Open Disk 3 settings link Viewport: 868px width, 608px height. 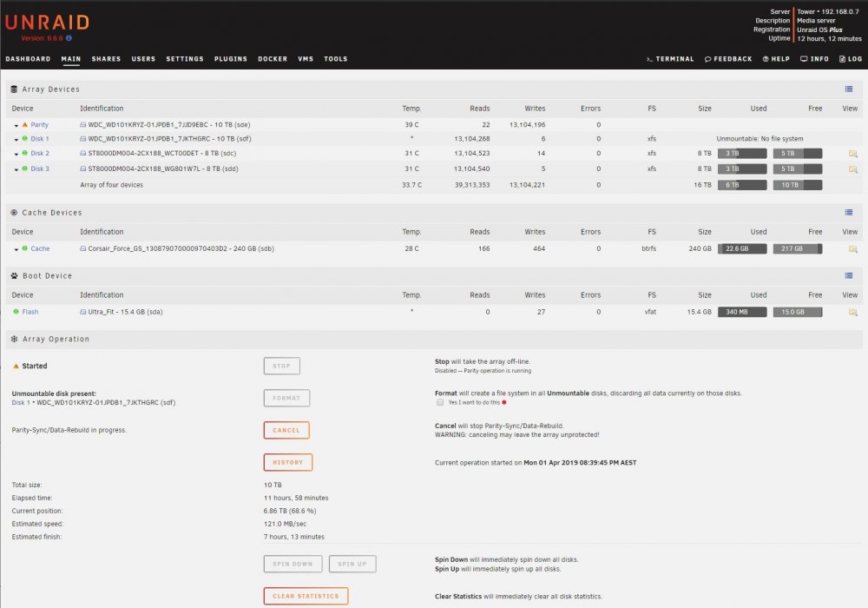pyautogui.click(x=40, y=169)
